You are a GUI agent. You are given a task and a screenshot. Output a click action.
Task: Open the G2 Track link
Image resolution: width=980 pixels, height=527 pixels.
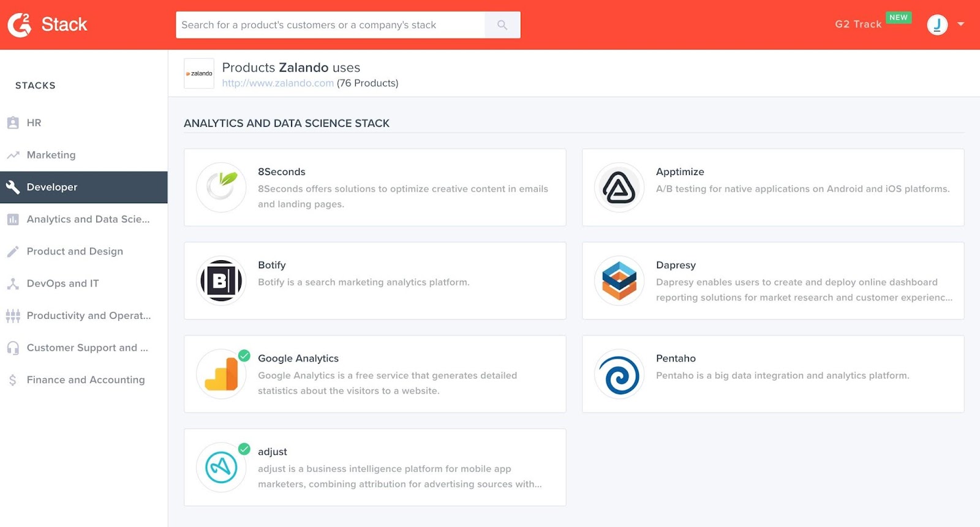tap(858, 24)
